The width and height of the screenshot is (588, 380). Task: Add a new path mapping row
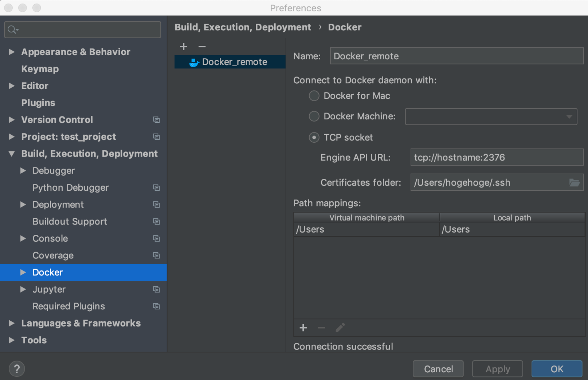click(x=303, y=328)
